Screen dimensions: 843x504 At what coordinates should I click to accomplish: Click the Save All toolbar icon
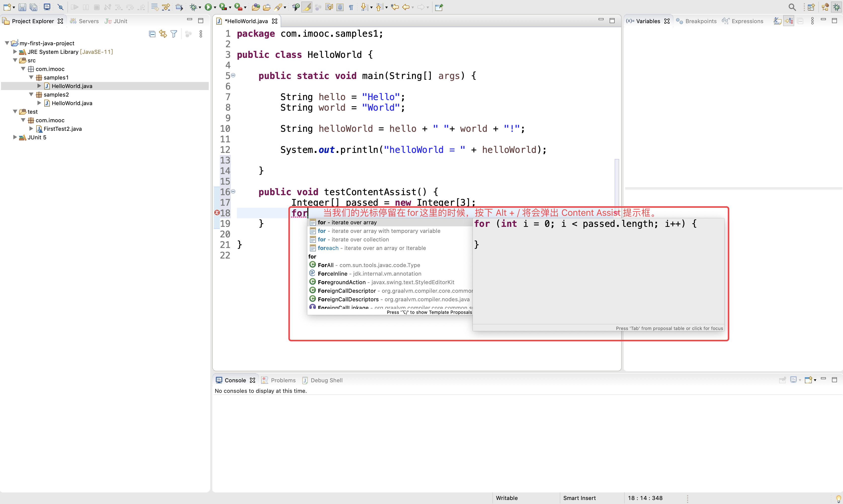pyautogui.click(x=34, y=7)
